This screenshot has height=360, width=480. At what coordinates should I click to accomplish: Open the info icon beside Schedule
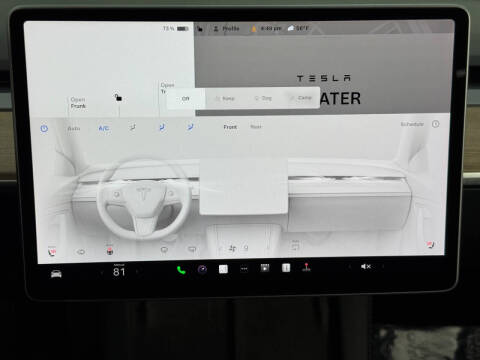point(435,124)
